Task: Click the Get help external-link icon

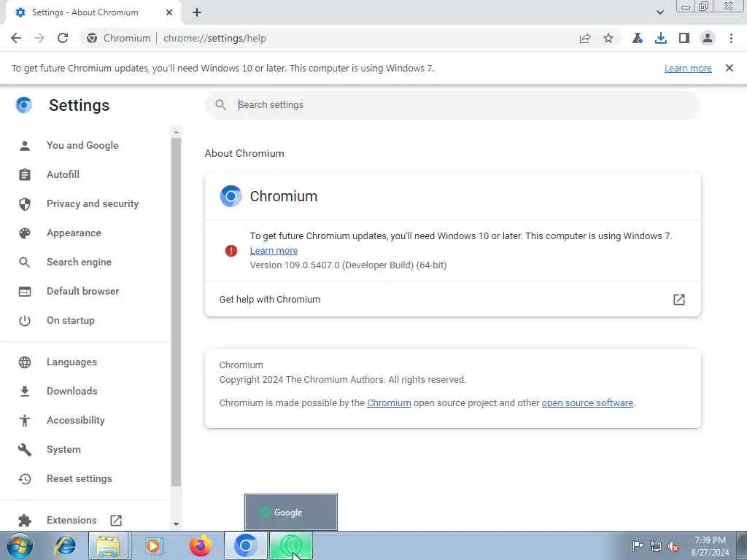Action: coord(679,300)
